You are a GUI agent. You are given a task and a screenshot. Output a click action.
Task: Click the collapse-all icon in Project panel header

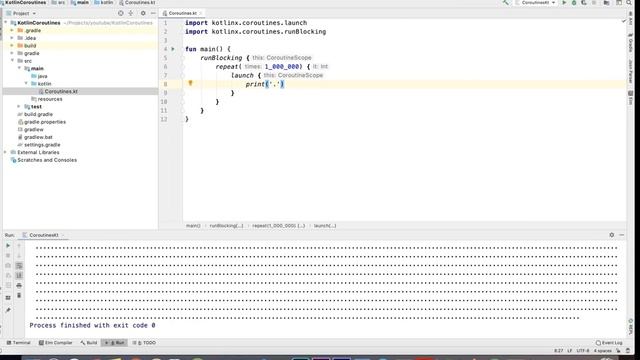(x=131, y=13)
